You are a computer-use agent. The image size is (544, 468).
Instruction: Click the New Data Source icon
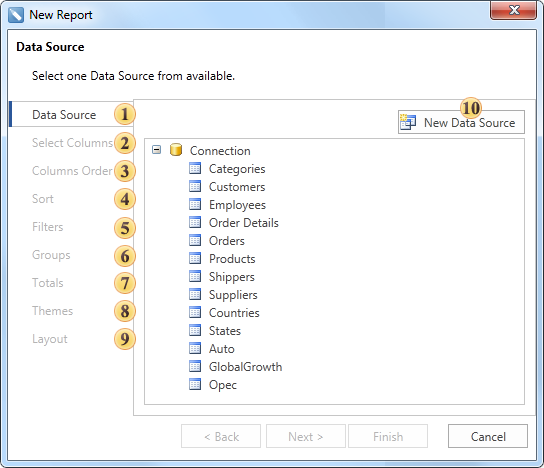coord(408,122)
